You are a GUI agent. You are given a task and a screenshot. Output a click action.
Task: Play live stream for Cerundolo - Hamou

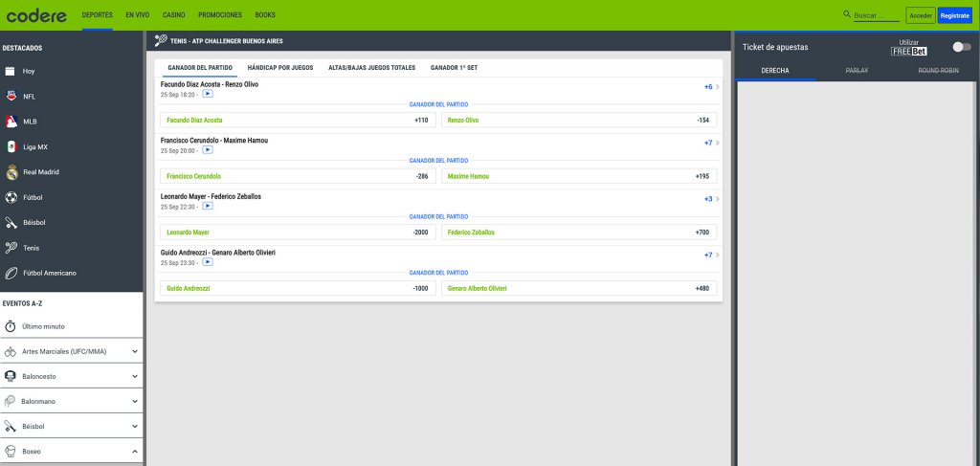[x=208, y=150]
